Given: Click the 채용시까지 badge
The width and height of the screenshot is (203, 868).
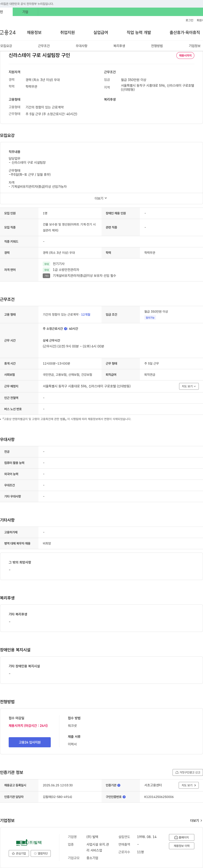Looking at the screenshot, I should [x=185, y=56].
